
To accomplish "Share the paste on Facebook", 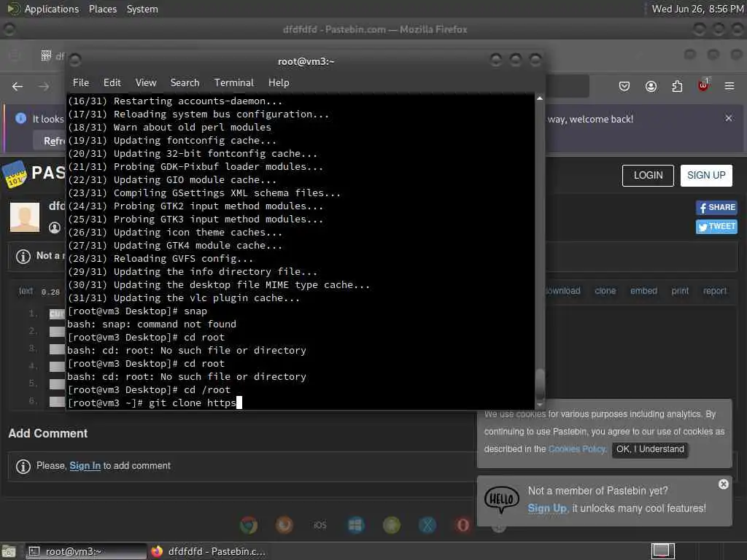I will (x=716, y=208).
